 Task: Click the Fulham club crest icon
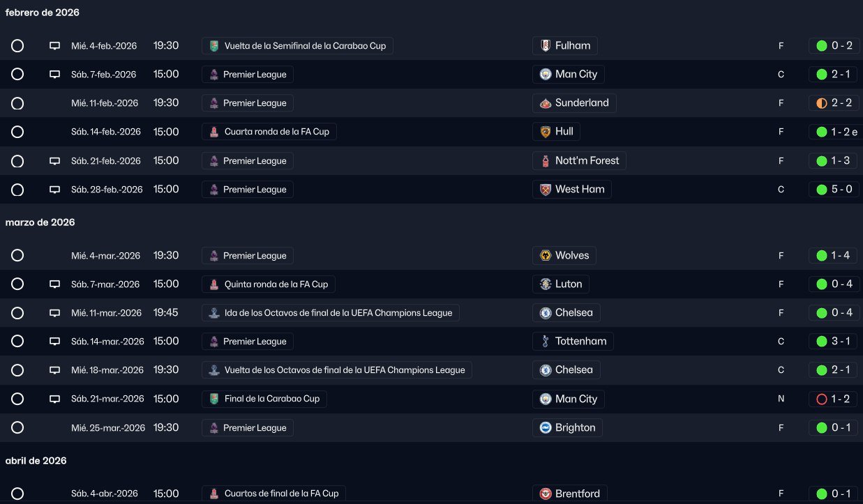point(545,46)
